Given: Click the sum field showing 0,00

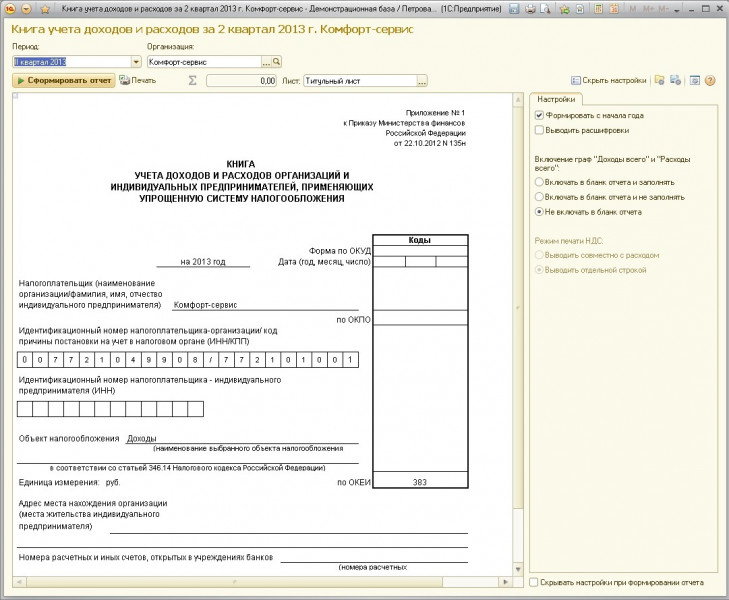Looking at the screenshot, I should [x=241, y=81].
